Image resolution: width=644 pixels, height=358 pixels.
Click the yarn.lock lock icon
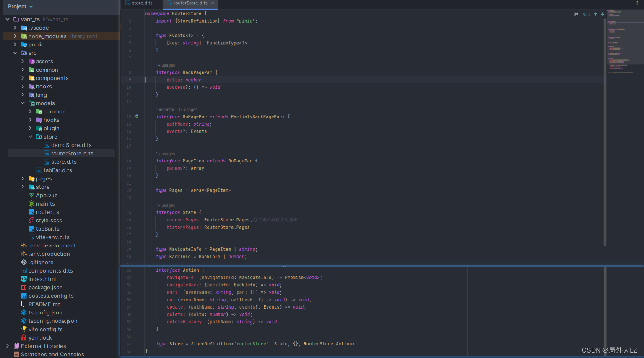coord(24,337)
